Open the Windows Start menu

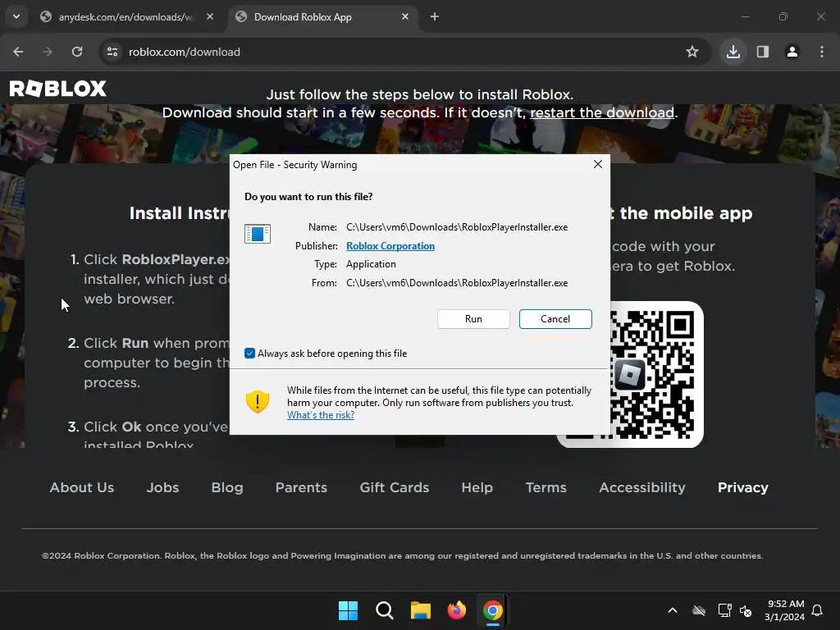(x=348, y=610)
